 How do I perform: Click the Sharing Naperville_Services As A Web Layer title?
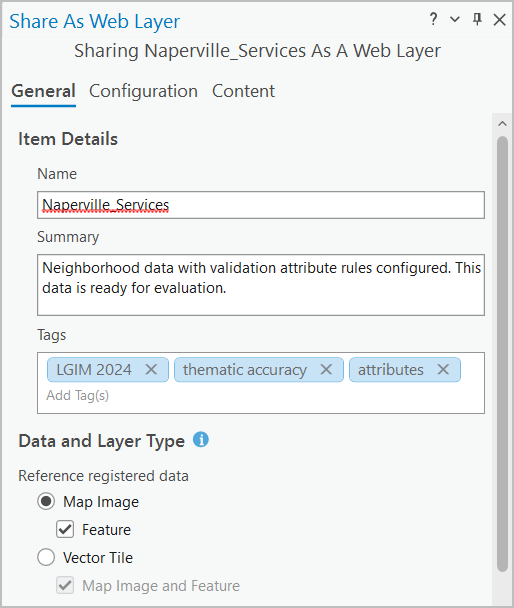[257, 51]
